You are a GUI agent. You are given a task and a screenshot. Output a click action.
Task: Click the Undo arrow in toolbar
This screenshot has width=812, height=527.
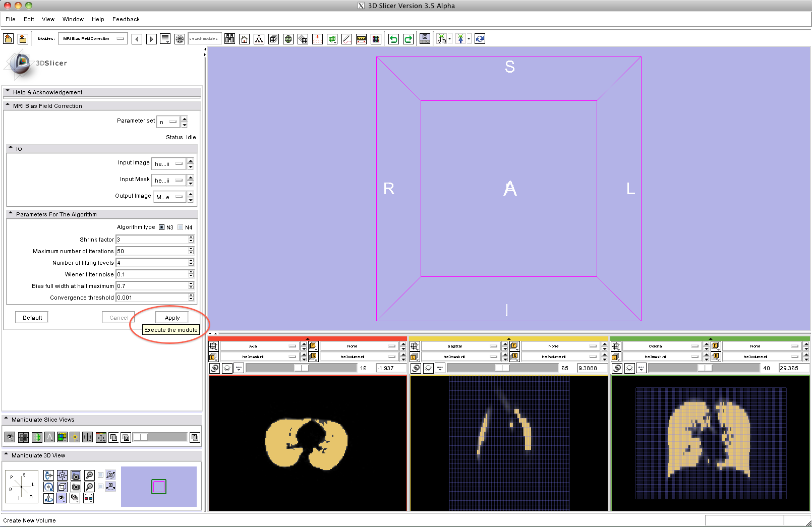click(x=393, y=39)
